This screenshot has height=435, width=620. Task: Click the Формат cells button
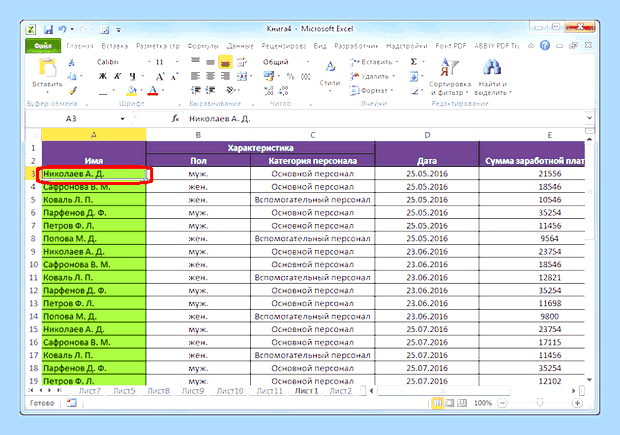point(371,91)
